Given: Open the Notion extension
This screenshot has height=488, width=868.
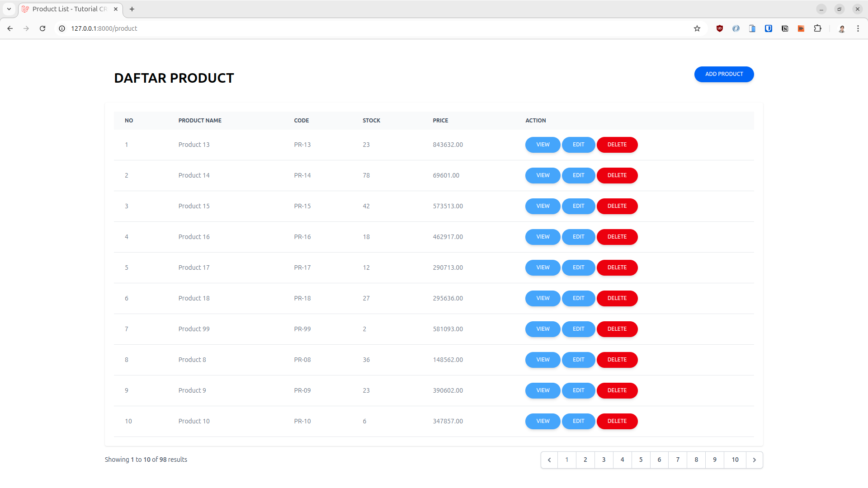Looking at the screenshot, I should (x=785, y=28).
